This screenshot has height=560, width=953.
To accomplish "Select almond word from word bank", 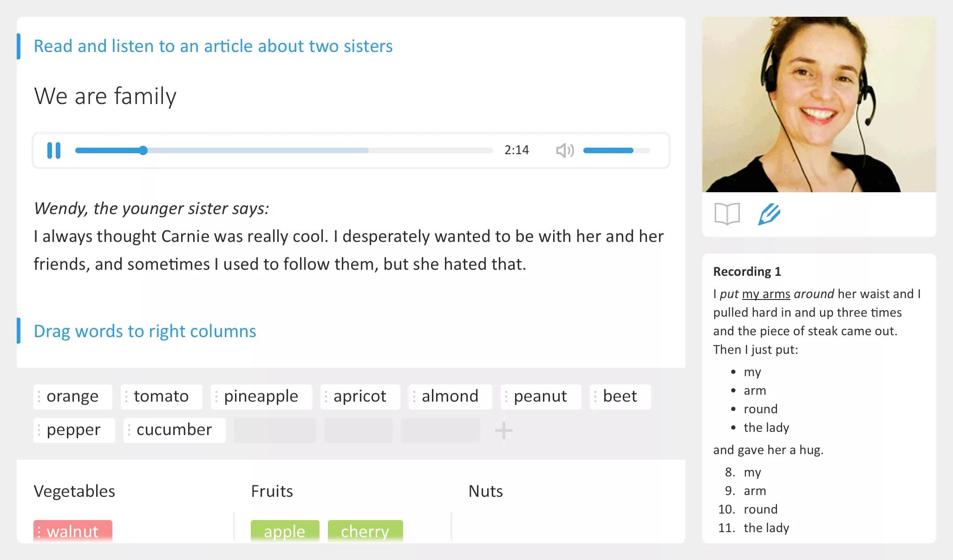I will pos(451,396).
